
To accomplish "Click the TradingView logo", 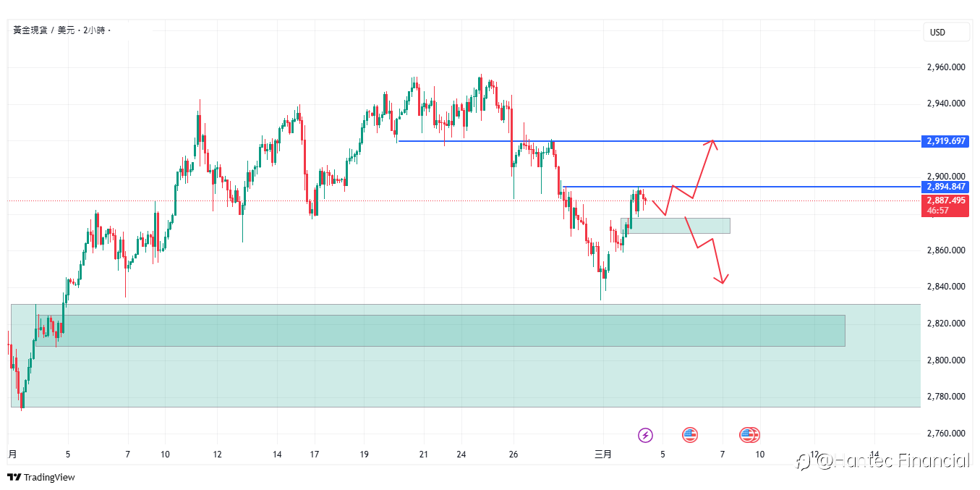I will (41, 477).
